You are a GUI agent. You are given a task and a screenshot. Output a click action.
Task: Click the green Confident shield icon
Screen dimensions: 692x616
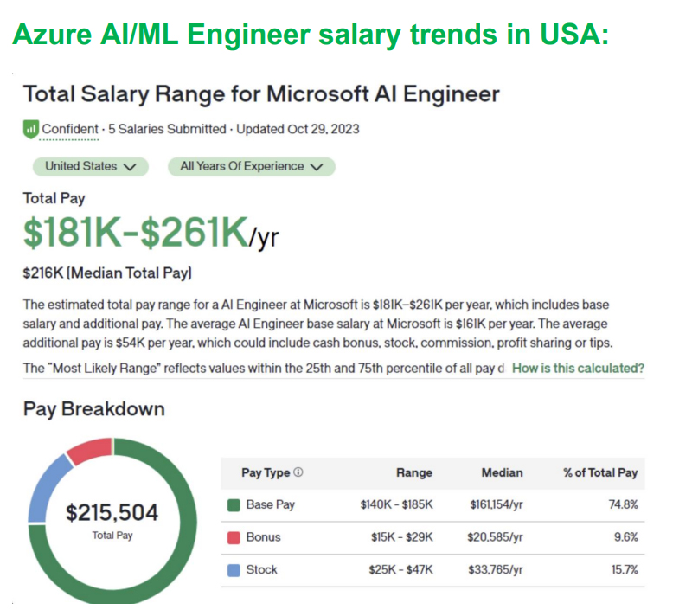pyautogui.click(x=30, y=129)
